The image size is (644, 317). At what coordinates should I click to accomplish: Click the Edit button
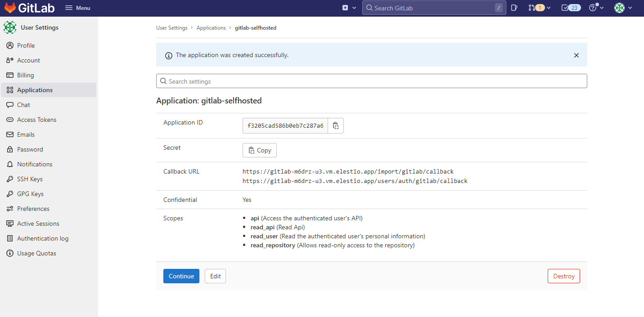point(215,276)
